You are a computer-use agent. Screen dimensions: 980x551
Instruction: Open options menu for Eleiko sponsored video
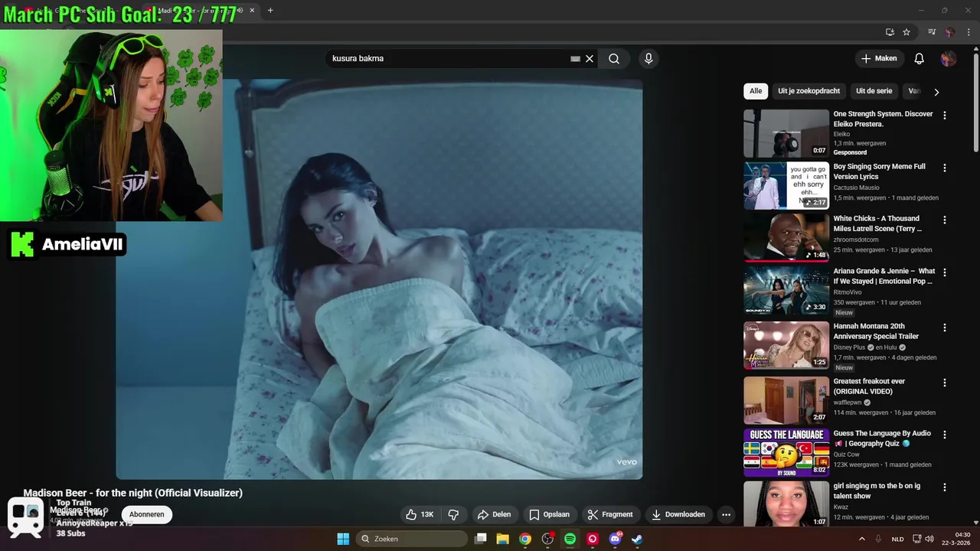945,116
